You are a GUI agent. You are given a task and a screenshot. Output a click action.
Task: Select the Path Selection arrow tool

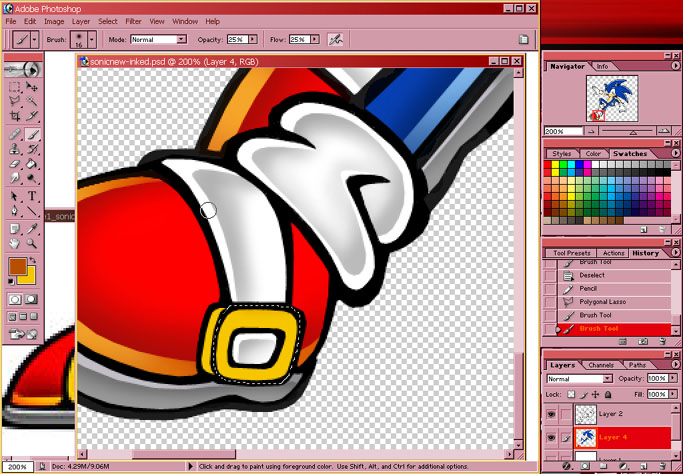tap(15, 196)
